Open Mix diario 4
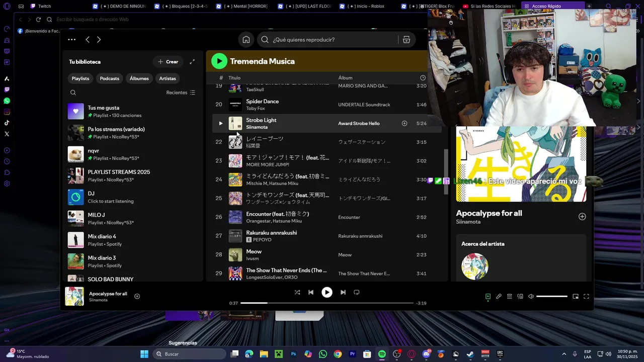The image size is (644, 362). pyautogui.click(x=133, y=240)
